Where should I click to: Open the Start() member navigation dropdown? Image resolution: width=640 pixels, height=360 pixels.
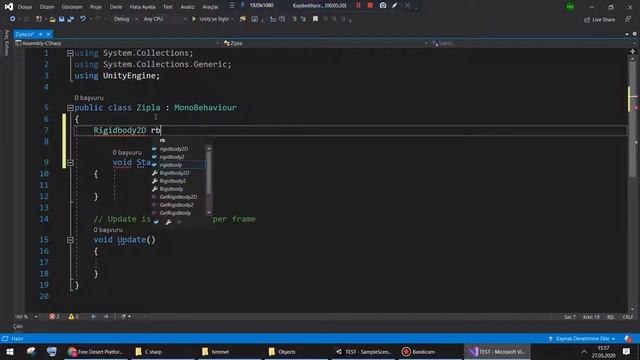point(533,43)
